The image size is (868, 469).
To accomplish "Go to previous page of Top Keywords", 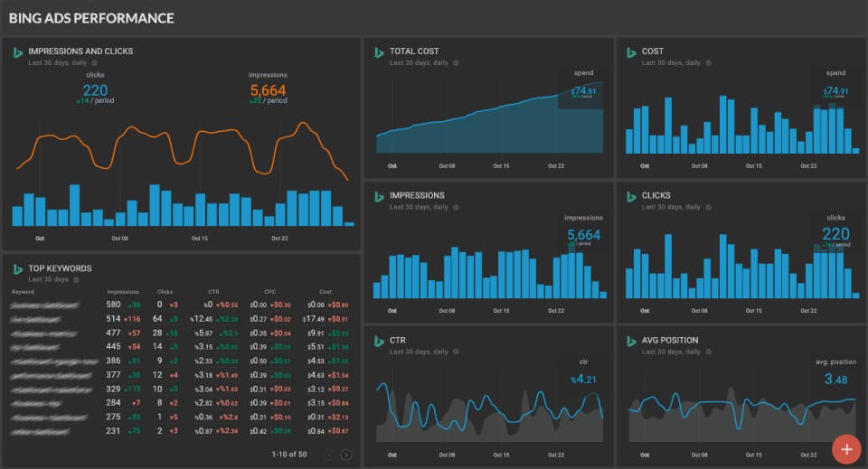I will click(x=329, y=455).
